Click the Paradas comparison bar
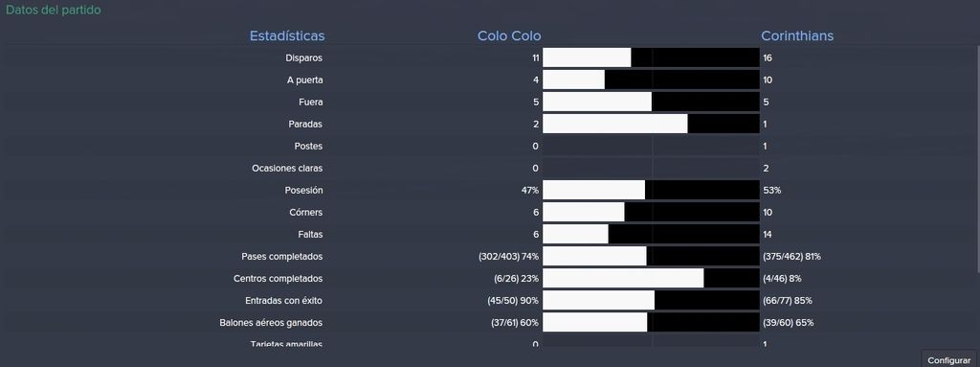This screenshot has width=980, height=367. 651,124
